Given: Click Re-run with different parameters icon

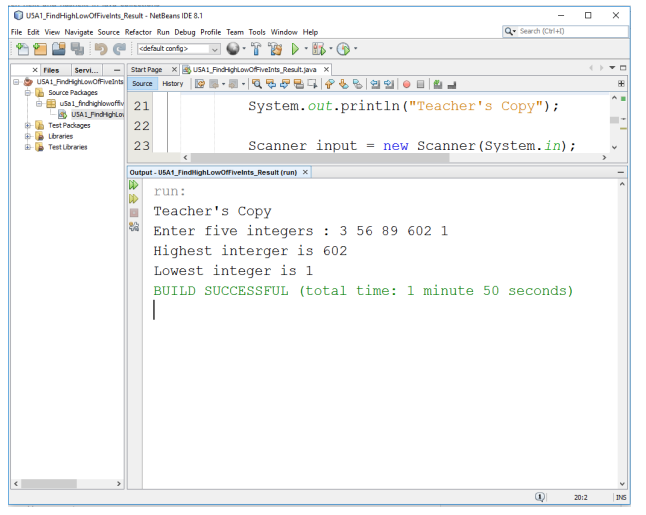Looking at the screenshot, I should tap(133, 199).
